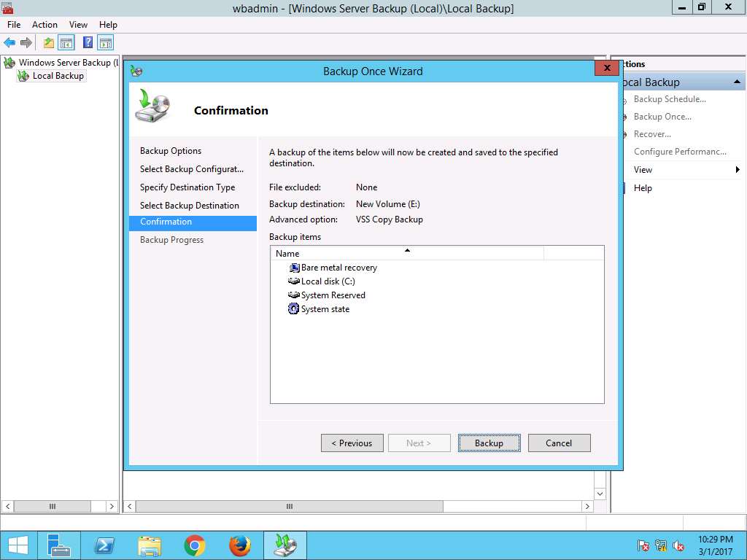Image resolution: width=747 pixels, height=560 pixels.
Task: Launch Google Chrome from the taskbar
Action: pyautogui.click(x=194, y=545)
